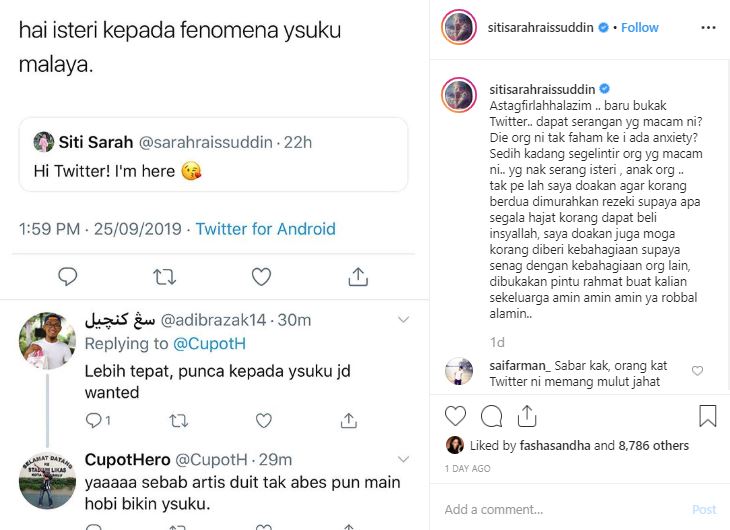730x530 pixels.
Task: Click the Add a comment field
Action: coord(560,510)
